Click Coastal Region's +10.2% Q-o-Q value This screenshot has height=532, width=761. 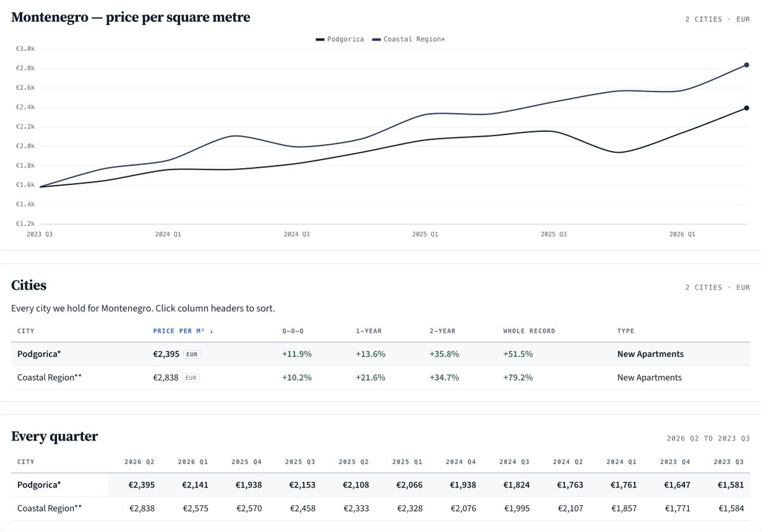pyautogui.click(x=297, y=377)
